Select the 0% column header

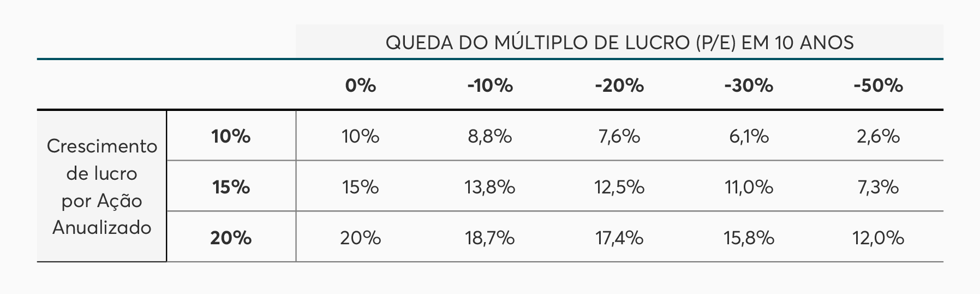tap(360, 86)
